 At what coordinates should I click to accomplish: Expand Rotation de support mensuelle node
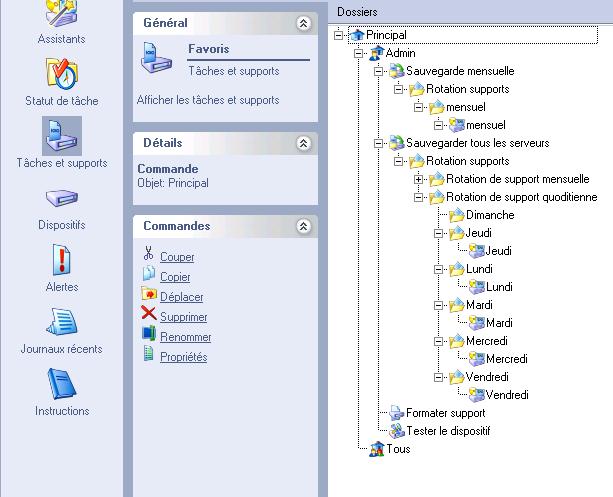[x=419, y=179]
